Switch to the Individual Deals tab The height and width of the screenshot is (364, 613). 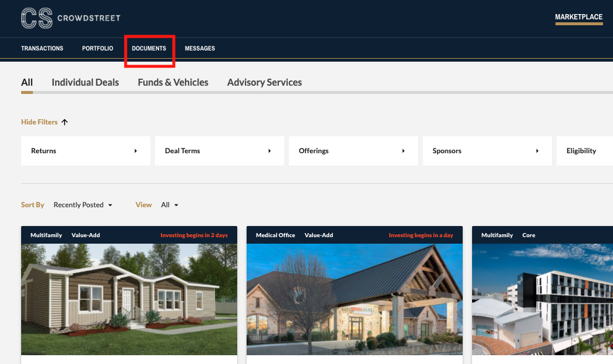pos(85,83)
